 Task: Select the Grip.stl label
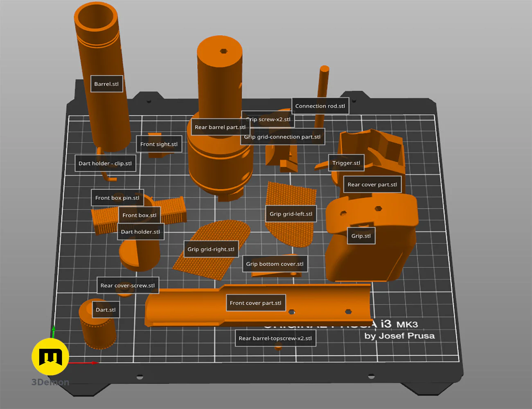pos(361,236)
